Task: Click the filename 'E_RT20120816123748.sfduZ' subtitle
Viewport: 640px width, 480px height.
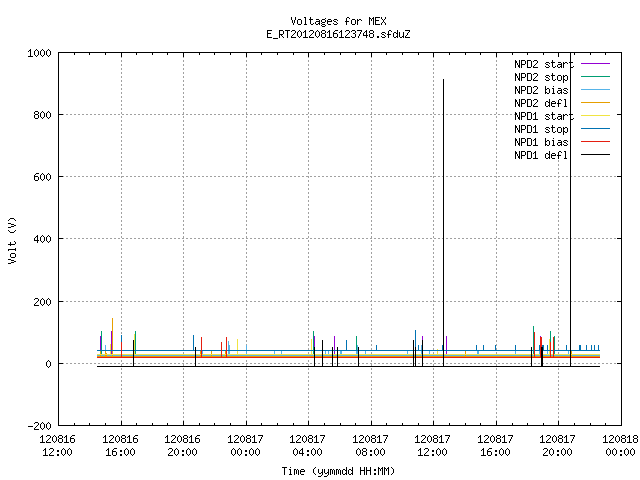Action: pyautogui.click(x=338, y=34)
